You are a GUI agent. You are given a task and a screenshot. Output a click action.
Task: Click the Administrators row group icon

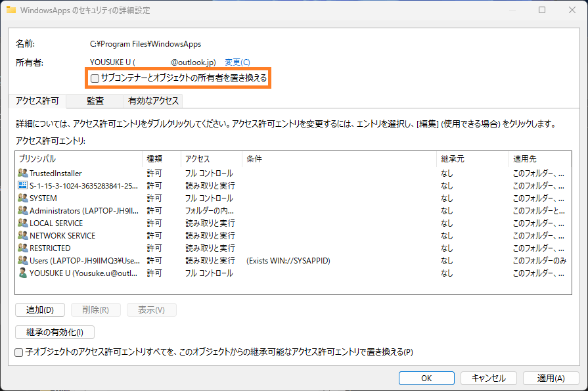point(23,210)
